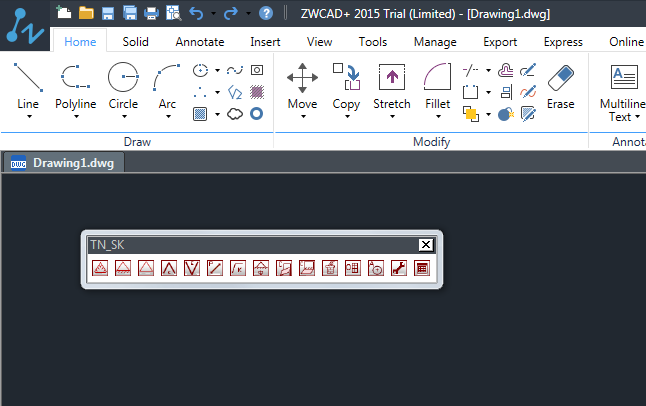The width and height of the screenshot is (646, 406).
Task: Select the Erase tool
Action: click(x=561, y=79)
